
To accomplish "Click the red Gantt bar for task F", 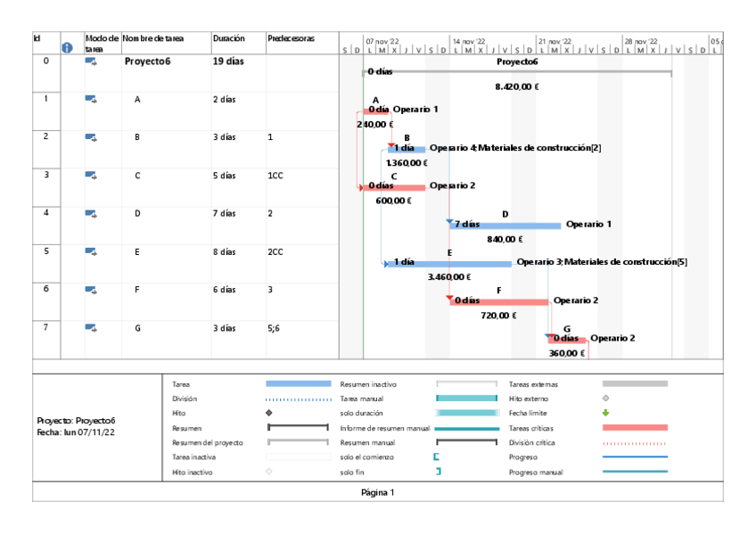I will coord(499,301).
